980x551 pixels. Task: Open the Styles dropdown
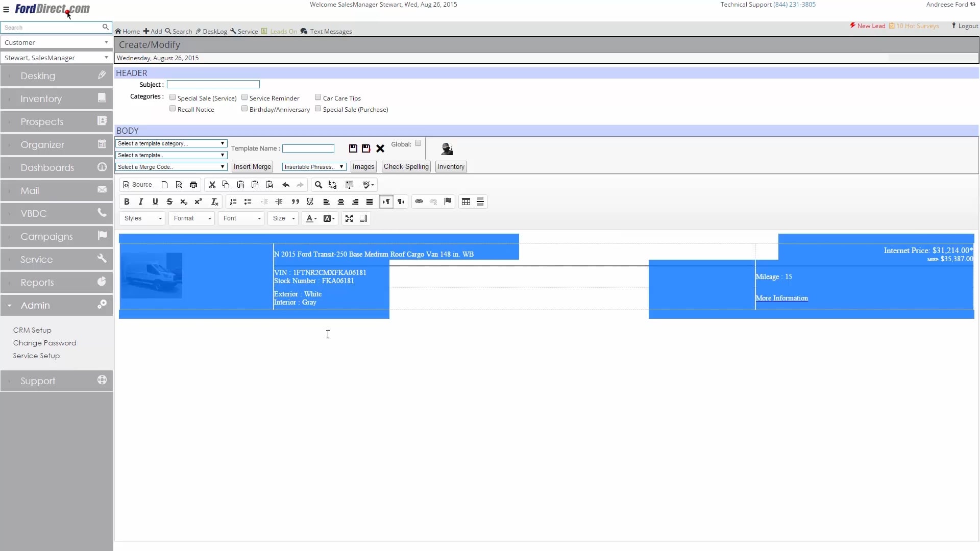[x=142, y=218]
